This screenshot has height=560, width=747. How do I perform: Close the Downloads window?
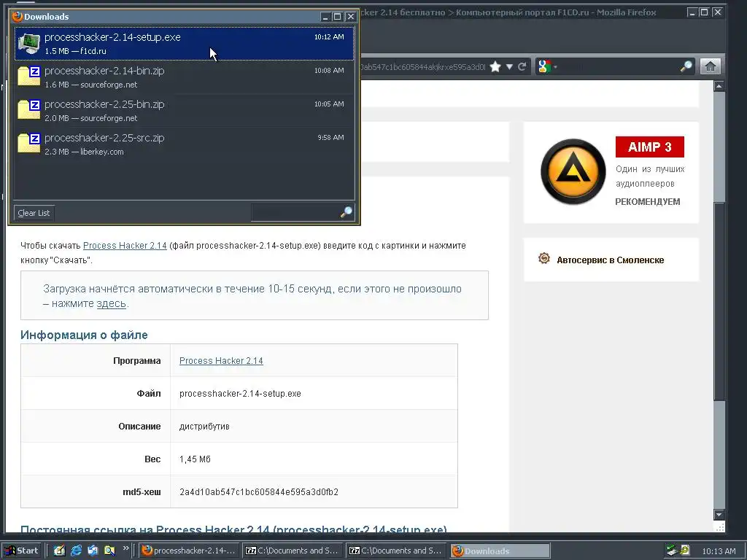[351, 17]
